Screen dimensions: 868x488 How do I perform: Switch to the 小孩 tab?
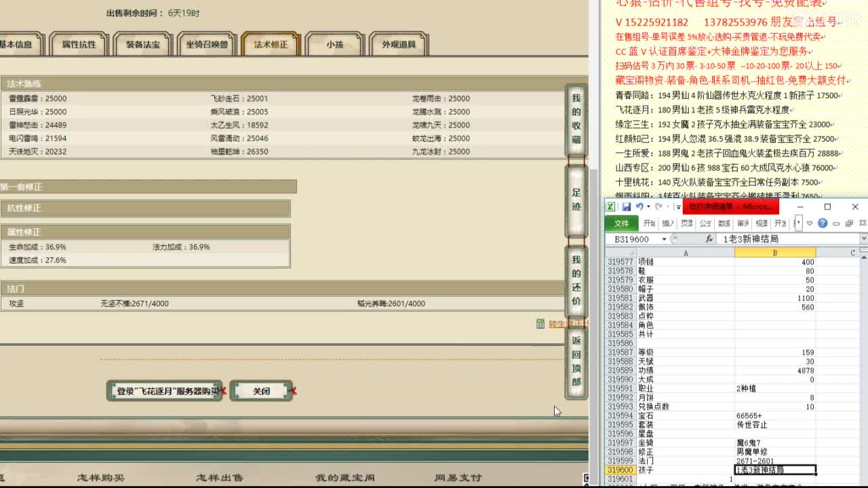click(334, 45)
